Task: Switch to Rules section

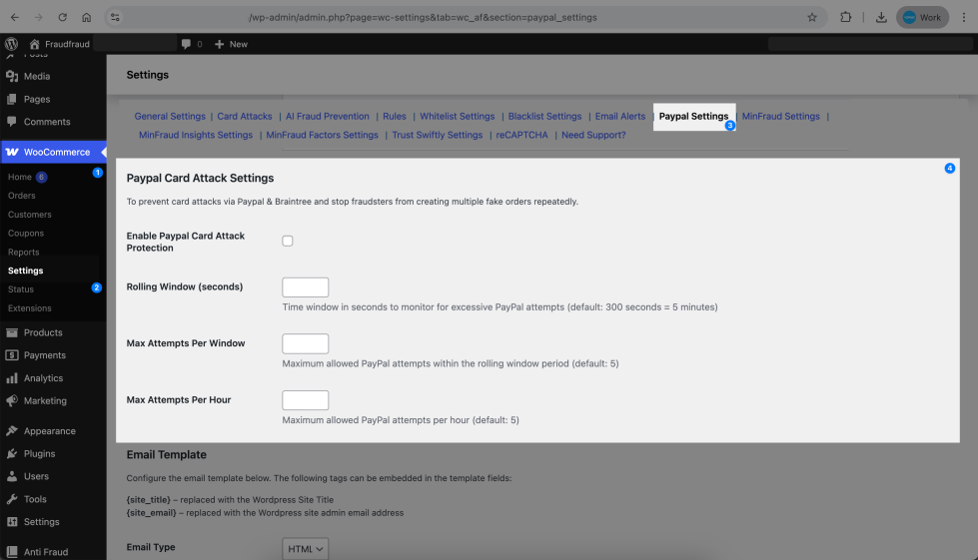Action: coord(395,117)
